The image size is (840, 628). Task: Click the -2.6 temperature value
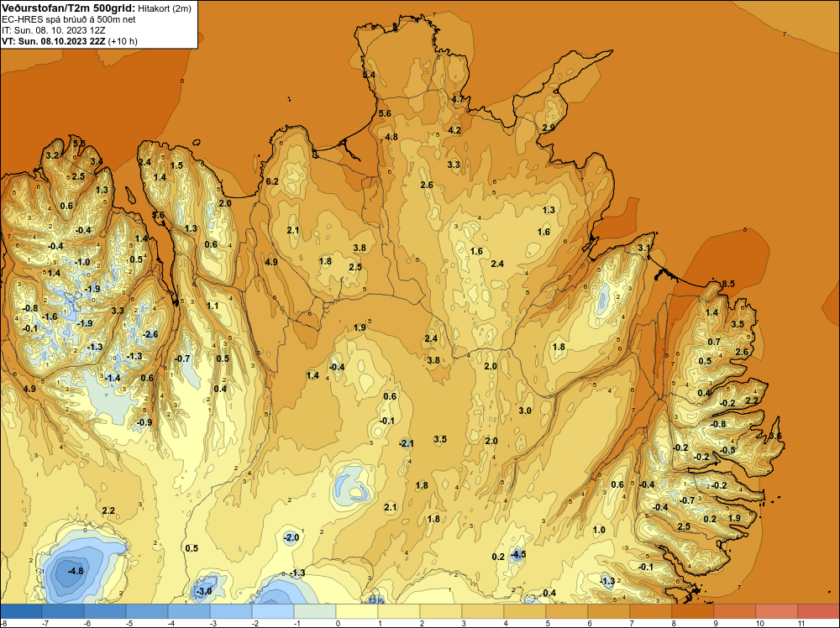150,334
